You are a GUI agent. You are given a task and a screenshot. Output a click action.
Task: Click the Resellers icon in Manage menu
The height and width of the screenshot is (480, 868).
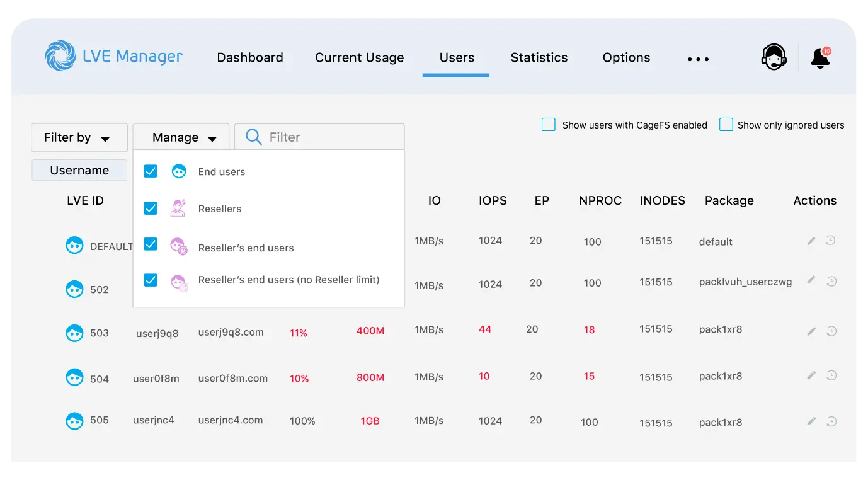(178, 208)
